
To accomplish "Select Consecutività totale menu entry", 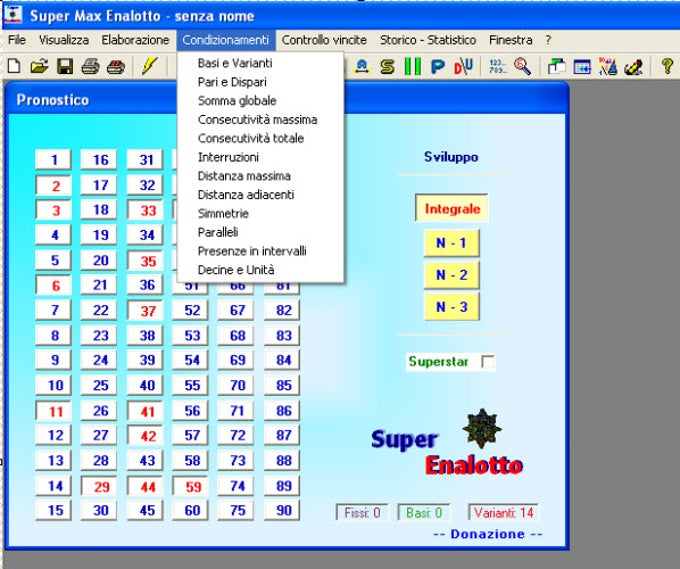I will [x=260, y=138].
